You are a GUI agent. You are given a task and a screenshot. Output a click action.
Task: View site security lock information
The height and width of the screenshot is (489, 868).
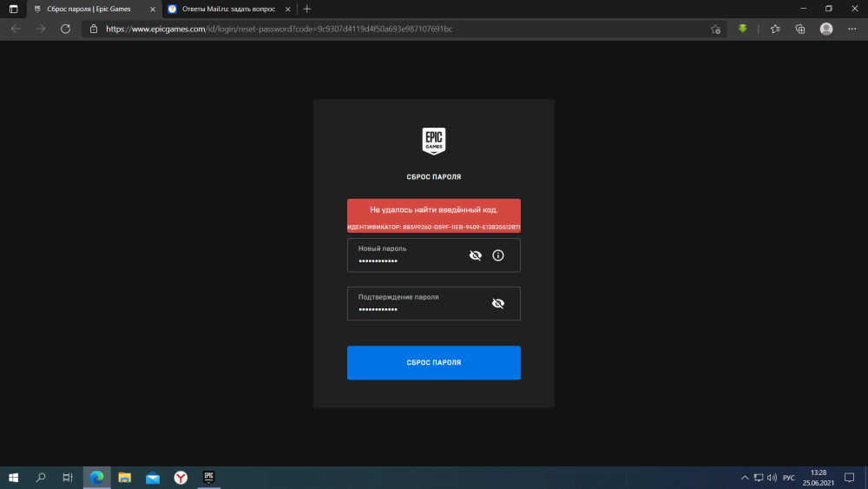[94, 29]
